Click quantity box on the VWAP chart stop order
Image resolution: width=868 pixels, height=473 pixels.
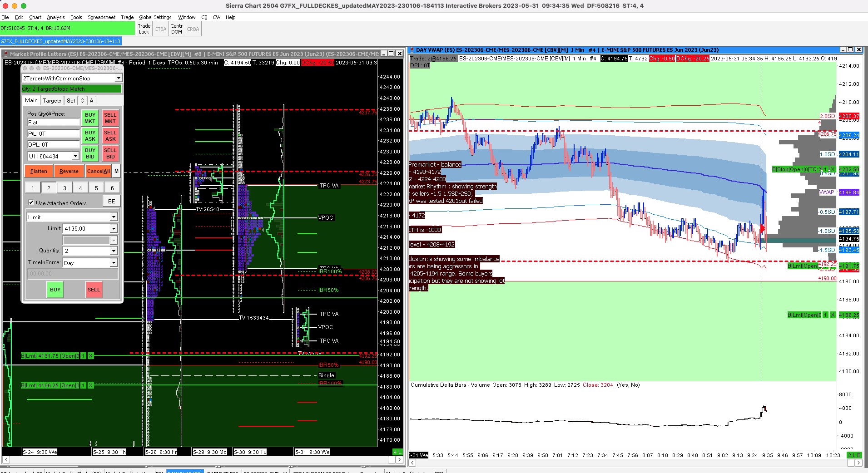[x=826, y=169]
